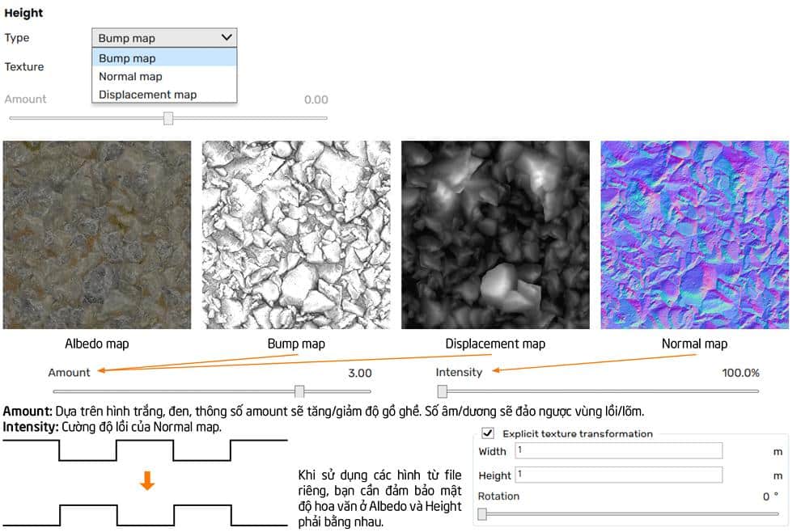Click the Amount value 3.00
The height and width of the screenshot is (532, 801).
[359, 373]
